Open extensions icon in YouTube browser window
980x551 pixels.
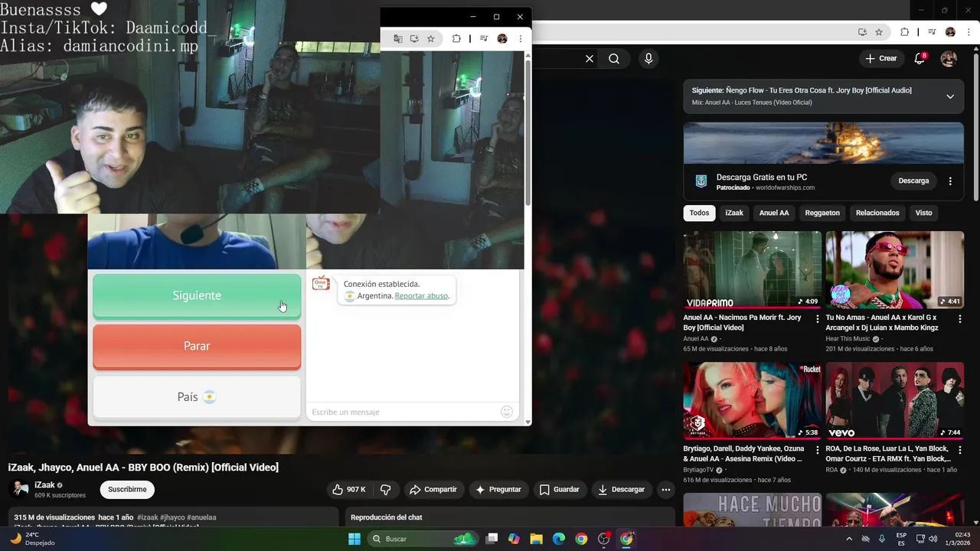point(904,32)
